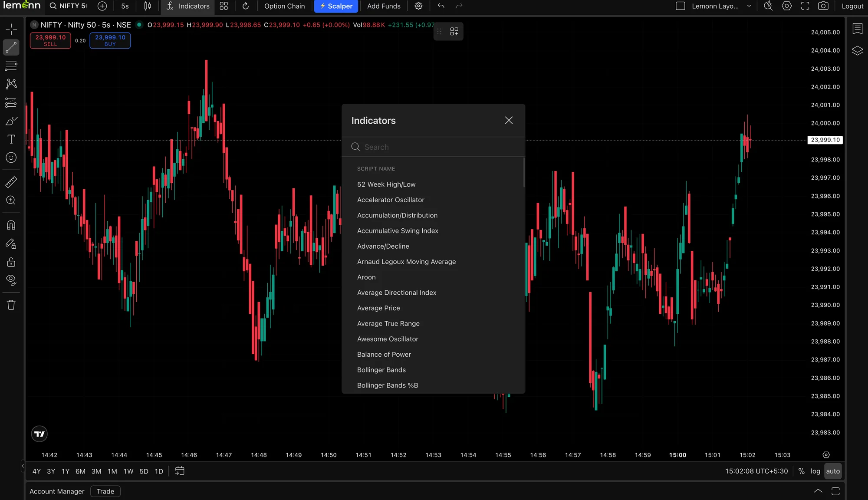Toggle log scale mode
Screen dimensions: 868x500
pyautogui.click(x=815, y=471)
